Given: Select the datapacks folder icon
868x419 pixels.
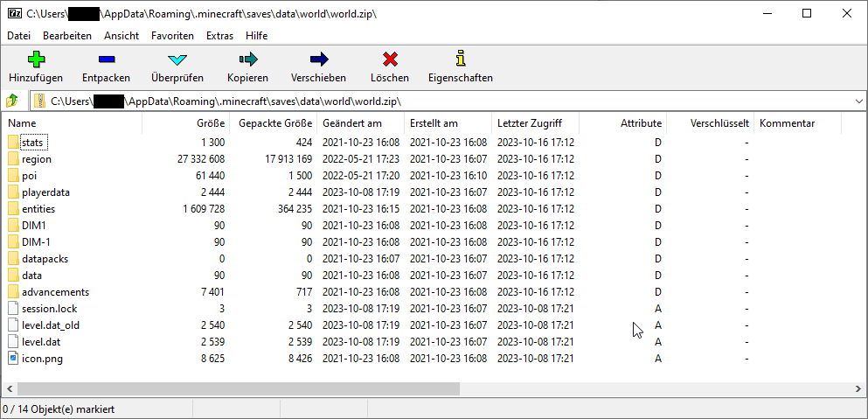Looking at the screenshot, I should click(x=13, y=259).
